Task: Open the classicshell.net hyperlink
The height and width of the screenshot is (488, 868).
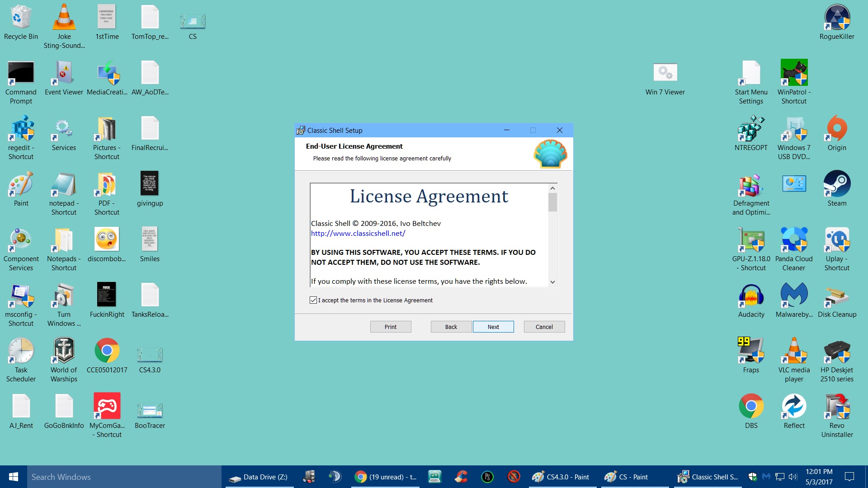Action: click(358, 233)
